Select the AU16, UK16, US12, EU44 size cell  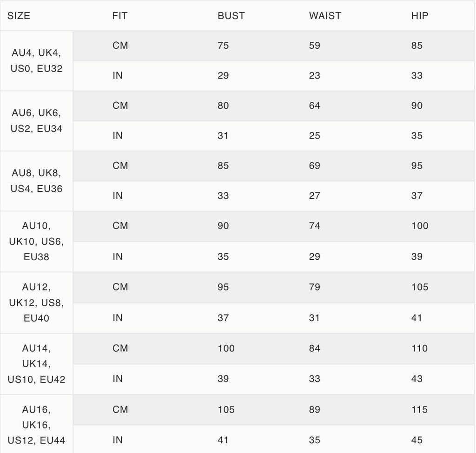[36, 425]
